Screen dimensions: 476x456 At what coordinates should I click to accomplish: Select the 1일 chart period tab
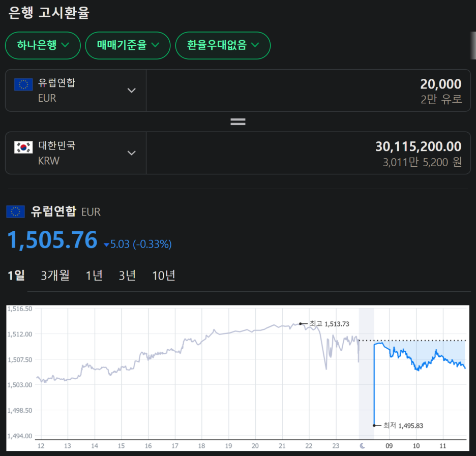[16, 276]
